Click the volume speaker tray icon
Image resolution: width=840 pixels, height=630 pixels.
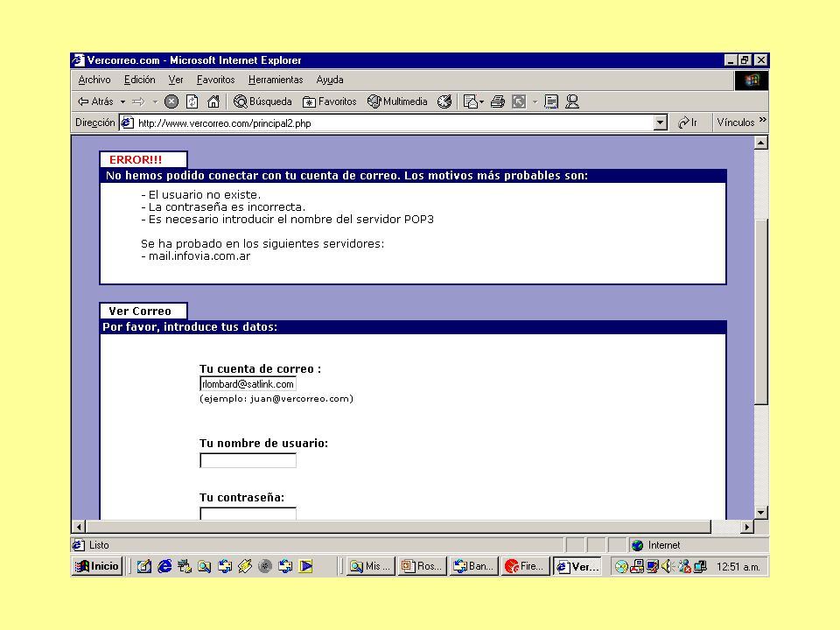pos(667,567)
